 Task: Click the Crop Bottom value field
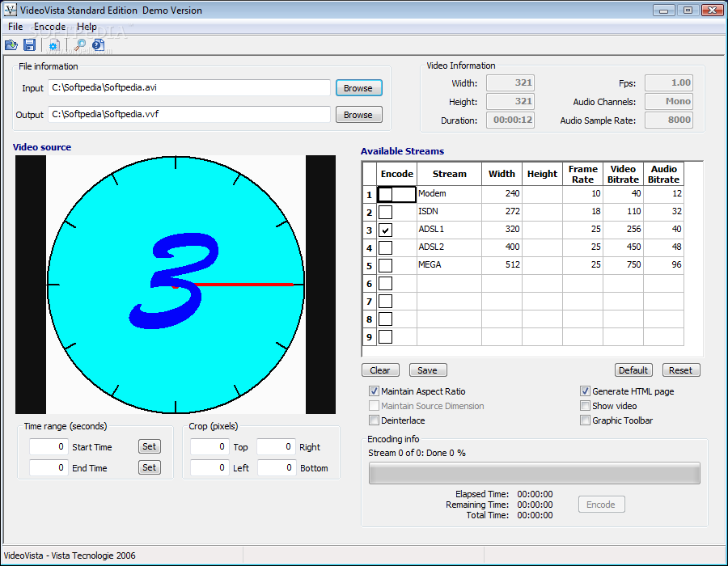click(x=277, y=467)
